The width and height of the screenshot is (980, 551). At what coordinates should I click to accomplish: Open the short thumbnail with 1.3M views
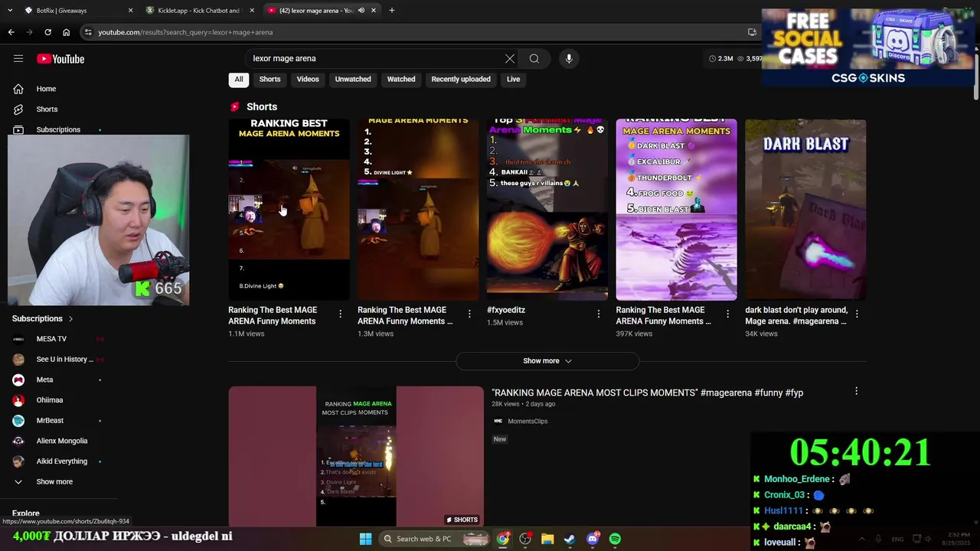pos(418,209)
